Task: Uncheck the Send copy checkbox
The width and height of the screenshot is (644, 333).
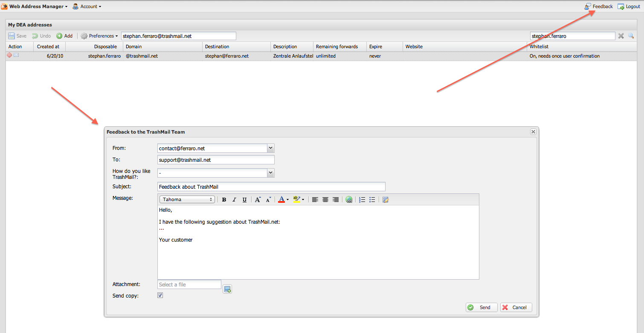Action: pos(160,295)
